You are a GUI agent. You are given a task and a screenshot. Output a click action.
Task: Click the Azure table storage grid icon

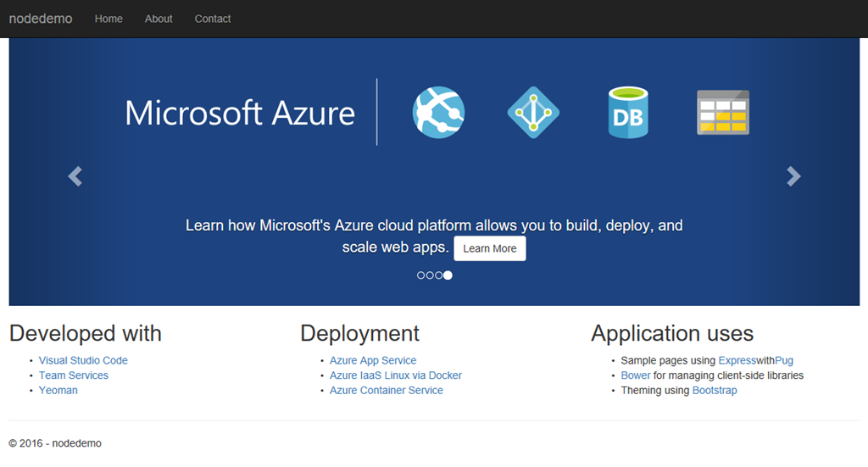[723, 112]
